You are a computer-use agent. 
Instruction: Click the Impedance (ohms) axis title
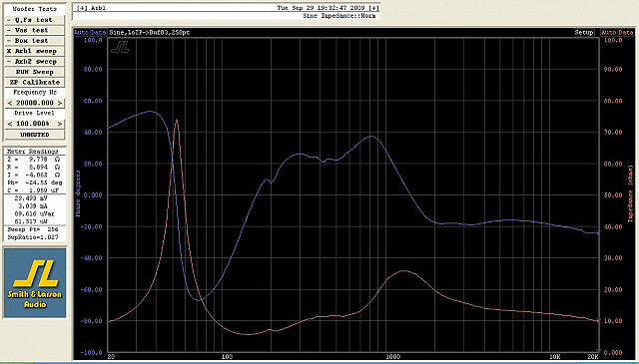point(630,193)
